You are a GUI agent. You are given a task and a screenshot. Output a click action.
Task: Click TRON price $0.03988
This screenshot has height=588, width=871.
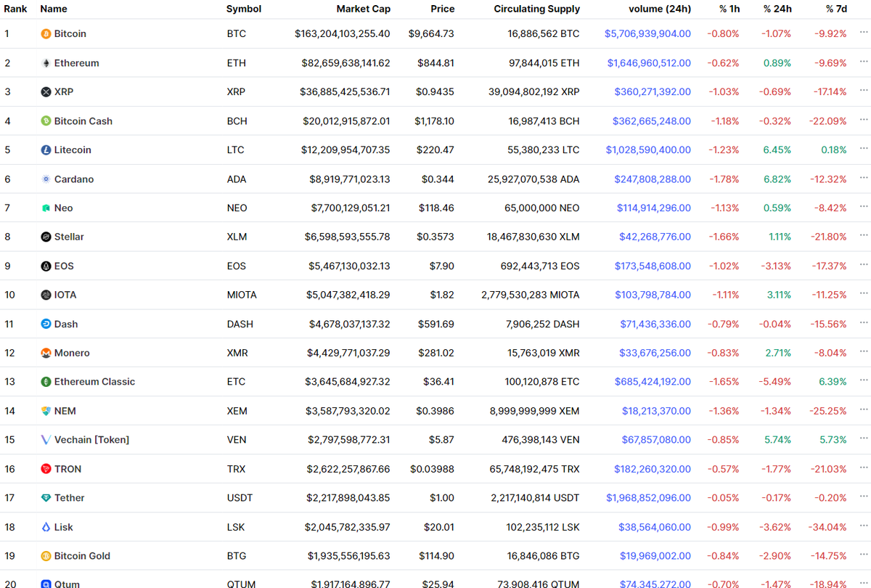[433, 469]
